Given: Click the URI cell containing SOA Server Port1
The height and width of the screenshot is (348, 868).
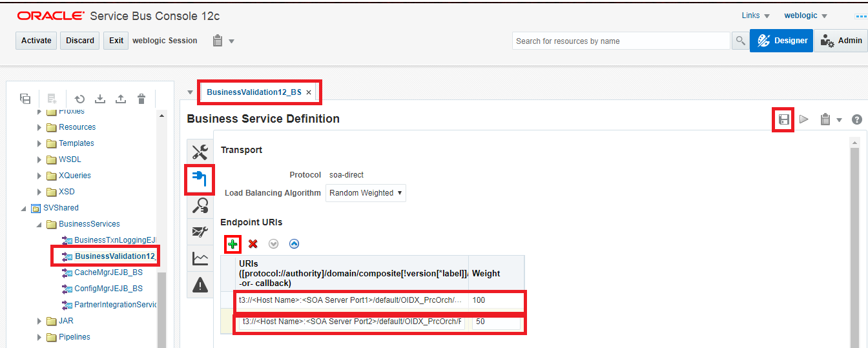Looking at the screenshot, I should click(351, 300).
